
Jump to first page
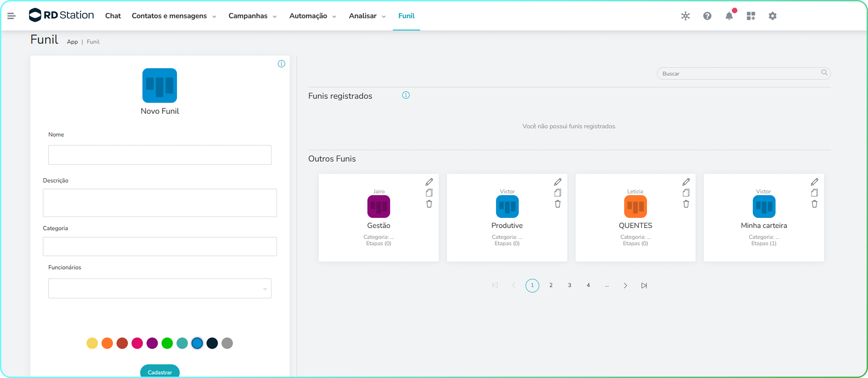[495, 285]
